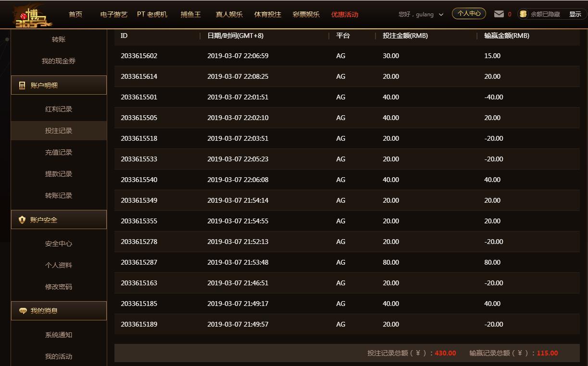Click the 平台 column header
The height and width of the screenshot is (366, 588).
(343, 36)
